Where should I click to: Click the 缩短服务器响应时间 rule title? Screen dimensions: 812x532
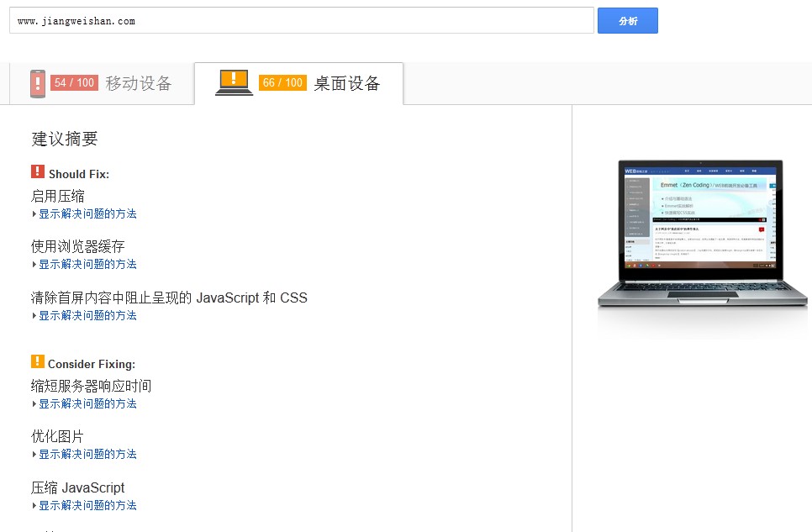pyautogui.click(x=91, y=386)
